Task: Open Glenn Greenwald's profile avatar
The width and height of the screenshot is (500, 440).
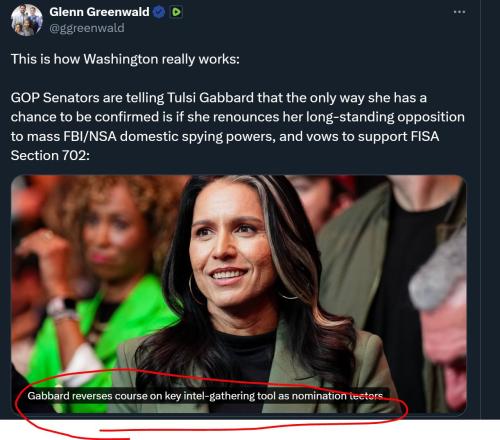Action: pos(27,20)
